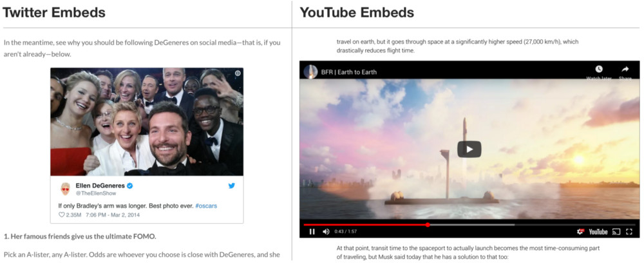Enter fullscreen mode on the video
The image size is (644, 263).
click(x=629, y=232)
